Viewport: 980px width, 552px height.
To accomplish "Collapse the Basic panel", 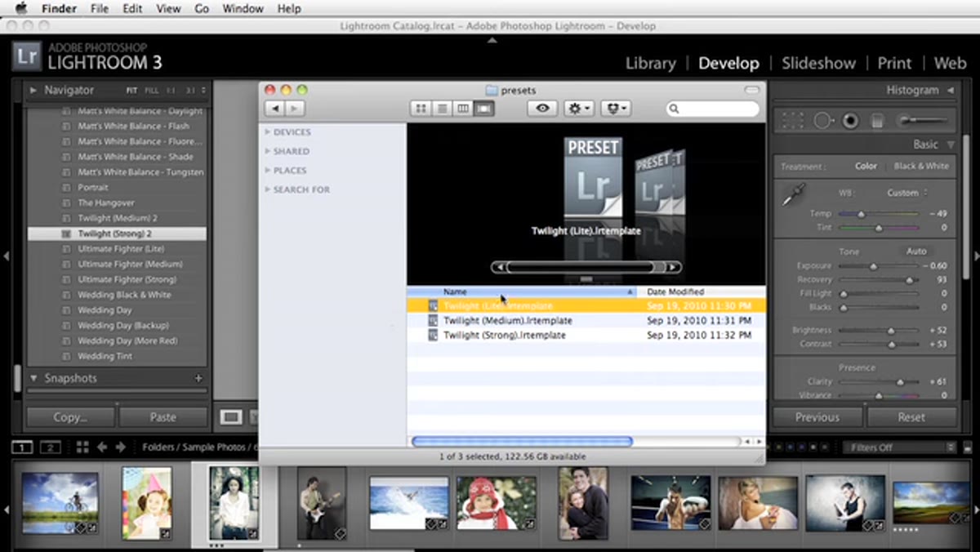I will [951, 145].
